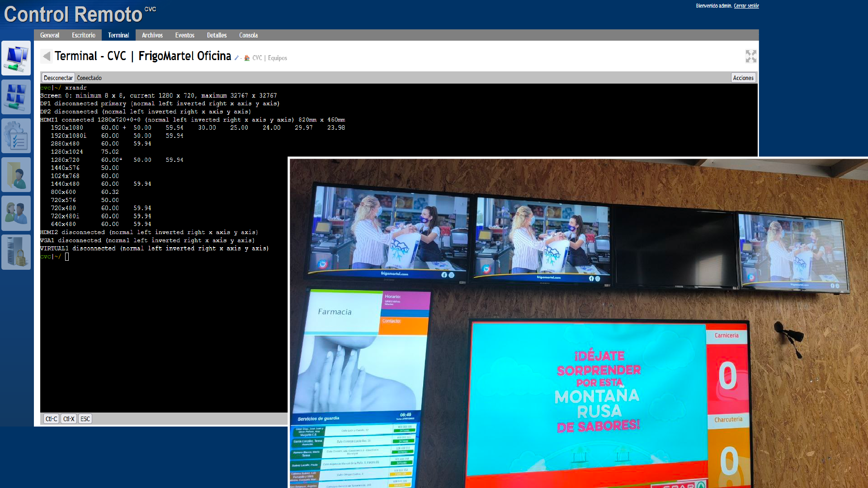Open the Acciones dropdown
The height and width of the screenshot is (488, 868).
point(743,78)
